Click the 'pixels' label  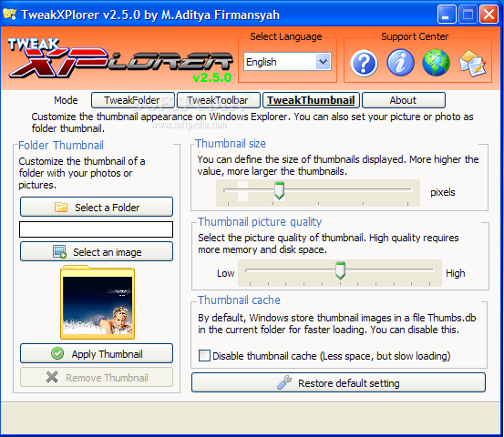coord(443,192)
